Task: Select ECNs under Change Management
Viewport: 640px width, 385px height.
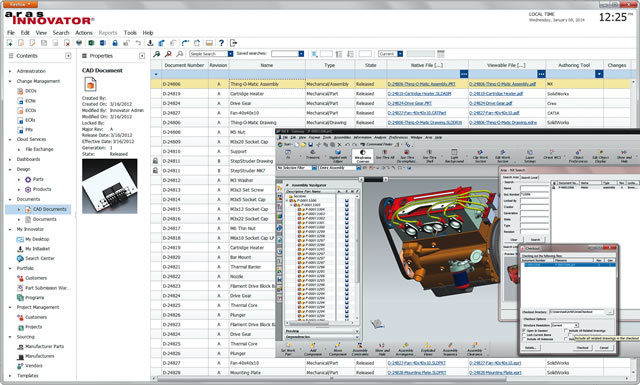Action: (x=31, y=101)
